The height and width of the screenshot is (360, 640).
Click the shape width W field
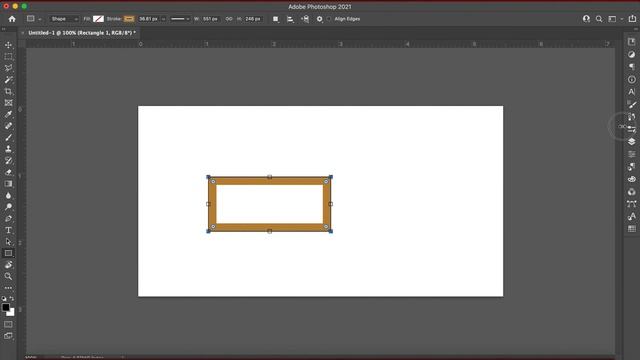(211, 19)
